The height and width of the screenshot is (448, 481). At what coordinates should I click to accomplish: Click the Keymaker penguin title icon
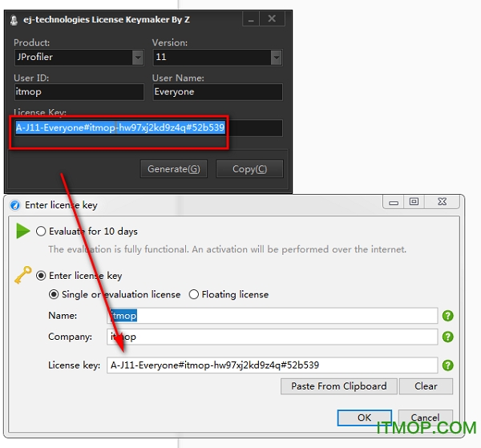tap(14, 20)
